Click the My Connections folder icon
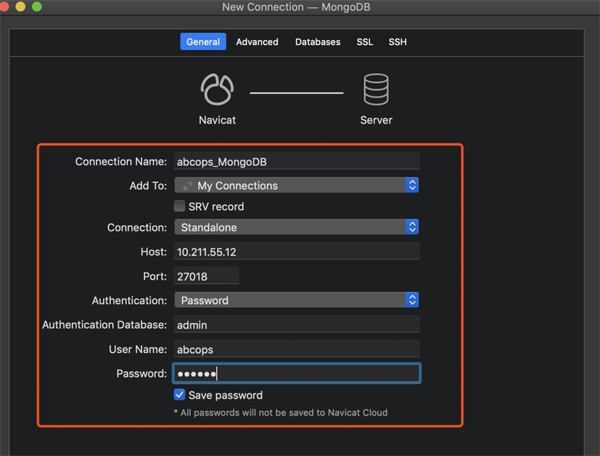The height and width of the screenshot is (456, 600). pyautogui.click(x=188, y=186)
